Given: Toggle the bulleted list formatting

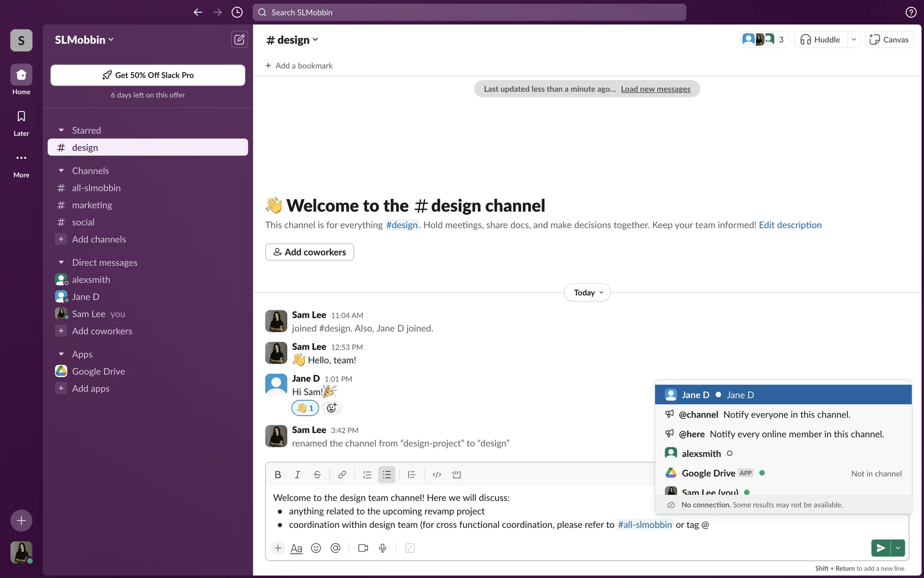Looking at the screenshot, I should (386, 474).
